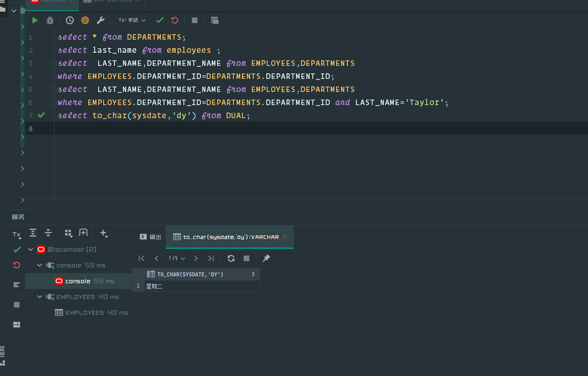Open the Tx transaction mode dropdown

point(132,20)
